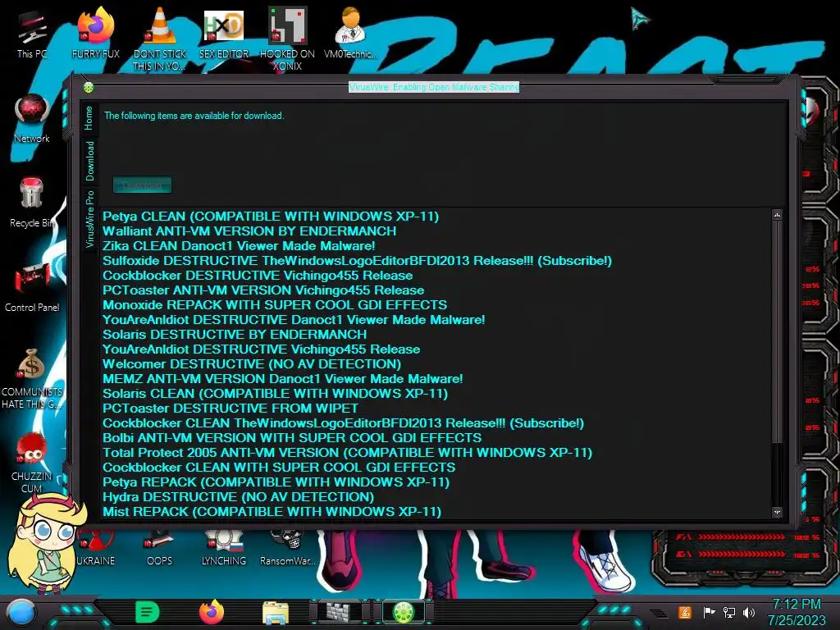Launch Firefox from the taskbar
The height and width of the screenshot is (630, 840).
click(212, 612)
